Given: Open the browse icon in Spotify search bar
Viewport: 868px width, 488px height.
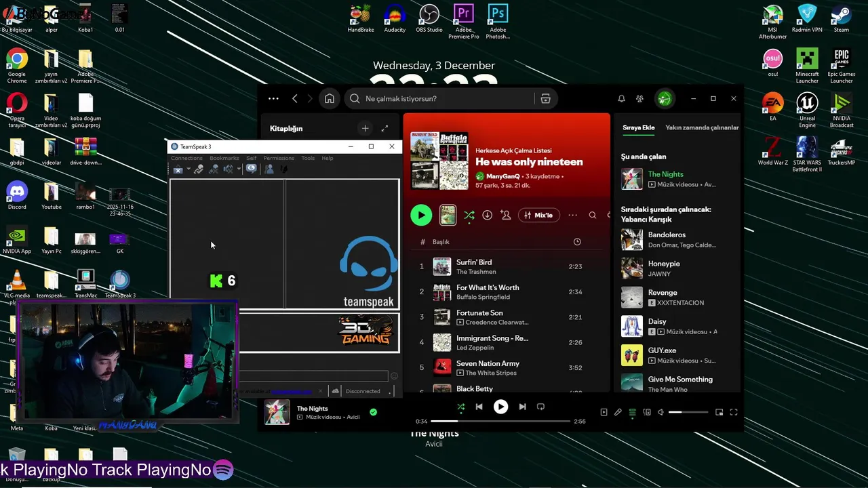Looking at the screenshot, I should 545,99.
